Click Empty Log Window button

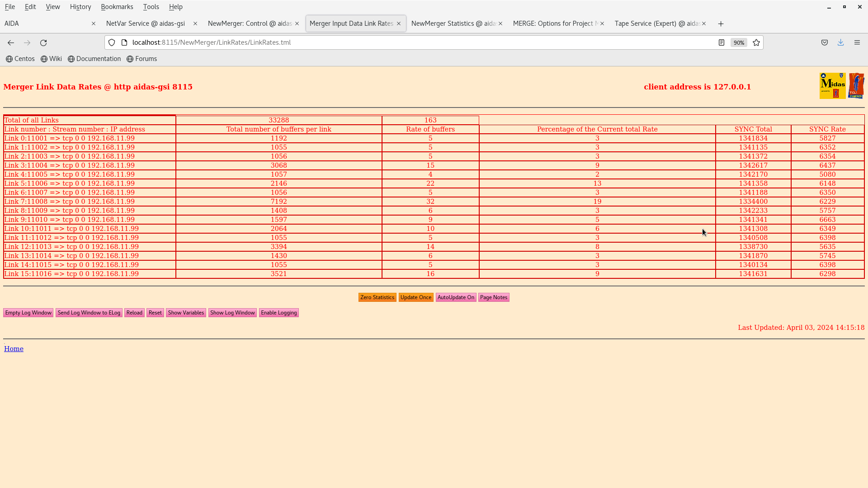[28, 313]
